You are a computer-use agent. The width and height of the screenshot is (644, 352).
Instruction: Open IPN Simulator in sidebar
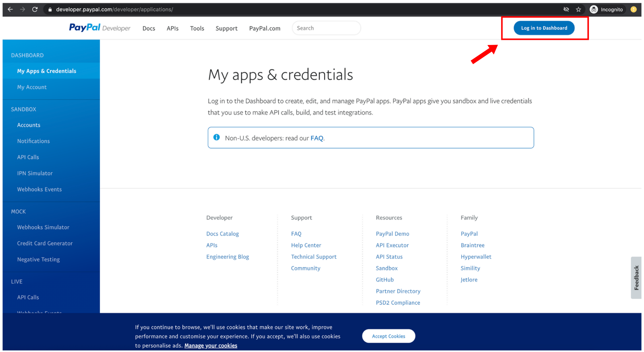35,173
